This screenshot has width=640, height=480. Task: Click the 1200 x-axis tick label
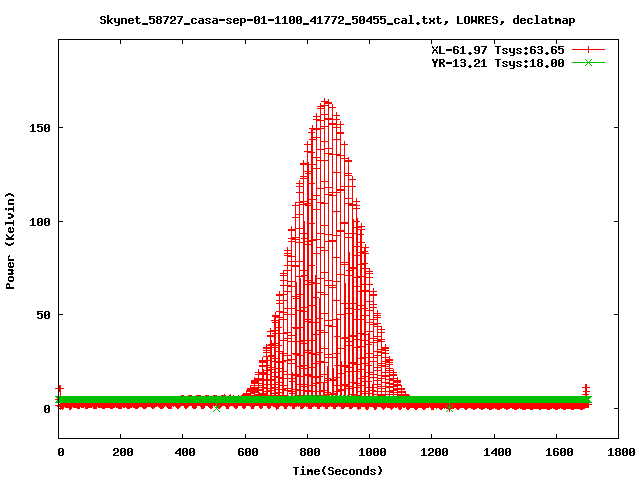point(434,452)
